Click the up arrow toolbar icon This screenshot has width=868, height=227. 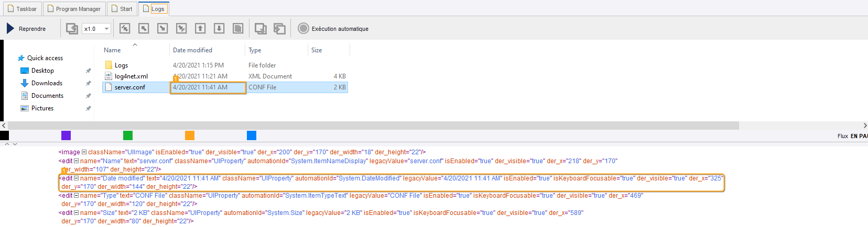coord(200,28)
